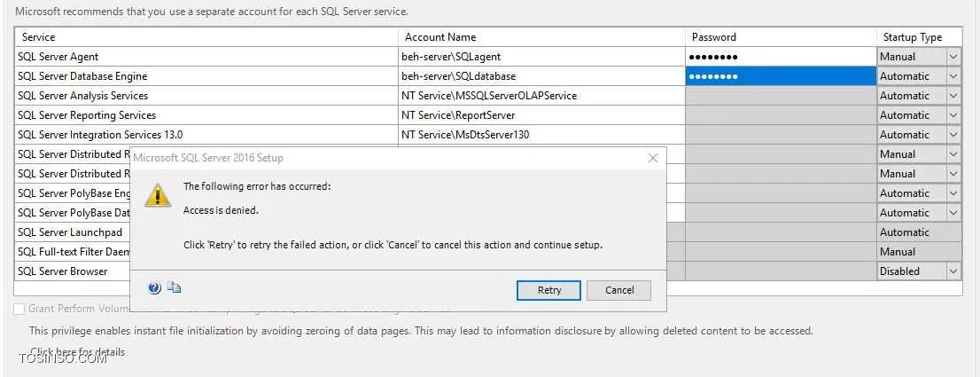Click the copy message icon in dialog
Screen dimensions: 980x377
175,287
